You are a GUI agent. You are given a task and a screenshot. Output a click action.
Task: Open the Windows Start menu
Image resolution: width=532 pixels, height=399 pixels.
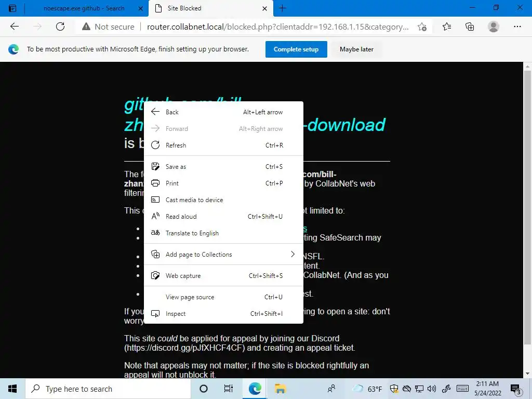(12, 389)
